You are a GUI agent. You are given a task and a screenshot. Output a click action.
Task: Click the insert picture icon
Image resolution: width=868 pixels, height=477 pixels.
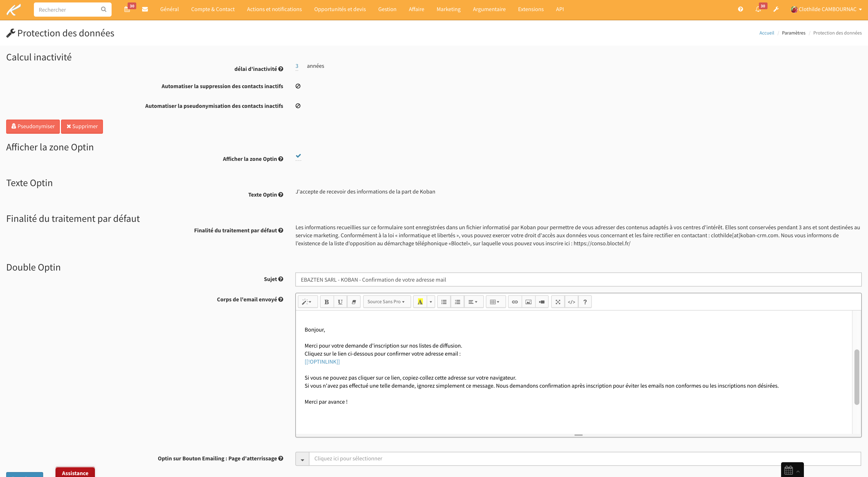(528, 302)
